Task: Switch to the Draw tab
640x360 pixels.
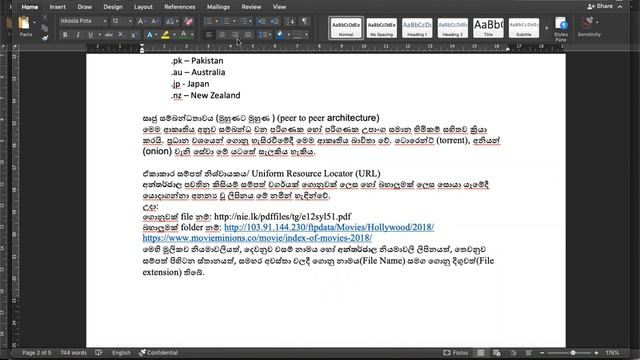Action: click(84, 7)
